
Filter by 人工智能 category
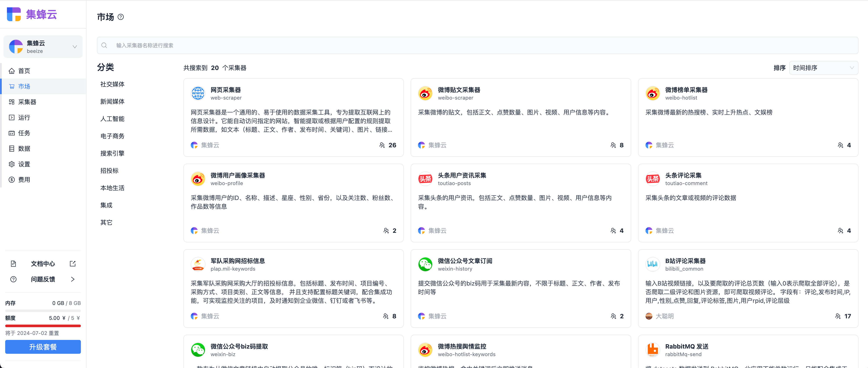pos(112,119)
